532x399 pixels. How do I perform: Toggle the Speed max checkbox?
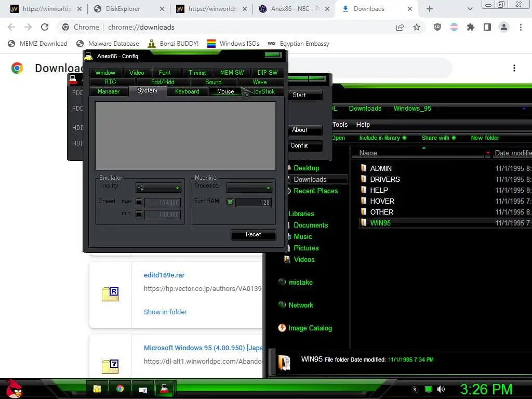click(x=139, y=202)
